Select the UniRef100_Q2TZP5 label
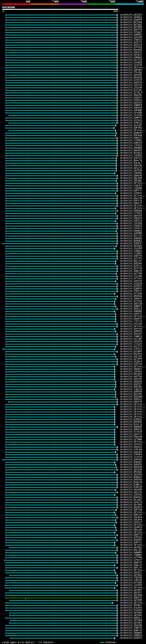Screen dimensions: 146x644 pos(131,359)
